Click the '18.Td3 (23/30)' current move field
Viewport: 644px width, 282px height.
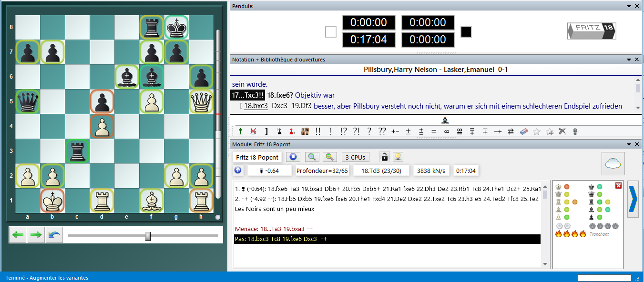coord(381,171)
